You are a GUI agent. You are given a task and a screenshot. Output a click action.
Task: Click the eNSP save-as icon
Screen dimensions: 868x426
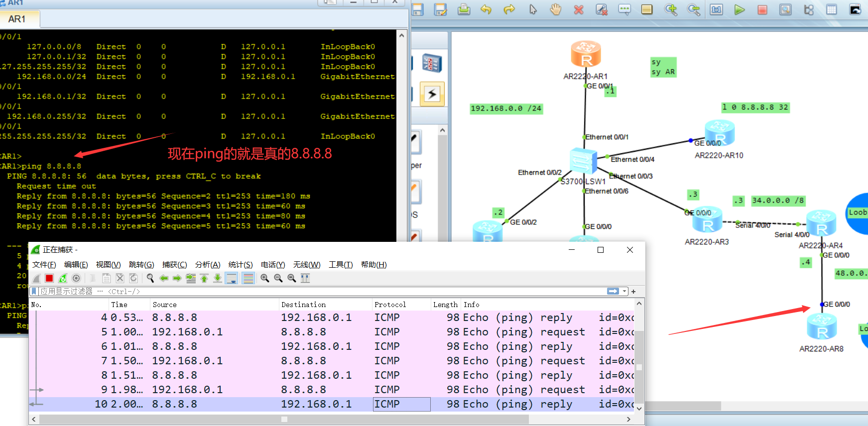(440, 9)
